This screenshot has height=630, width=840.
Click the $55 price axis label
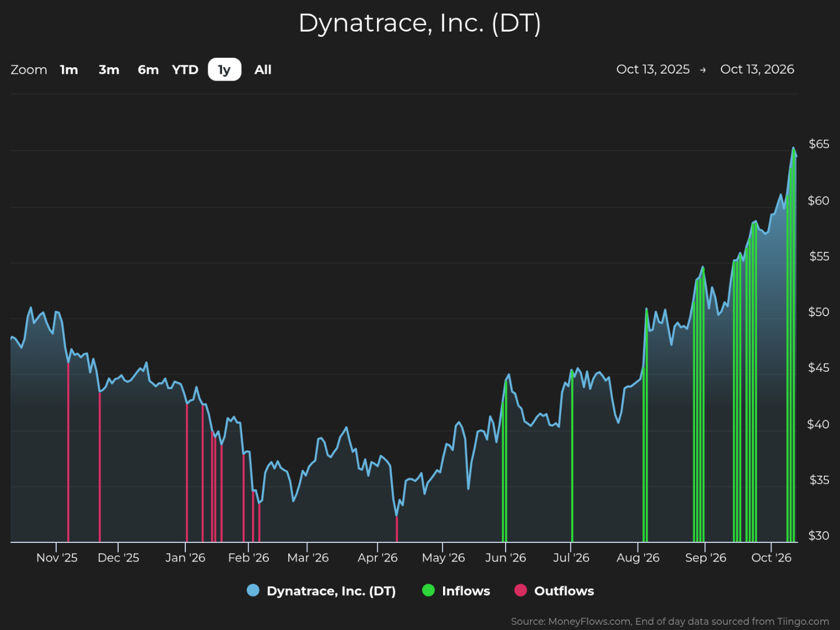[818, 256]
